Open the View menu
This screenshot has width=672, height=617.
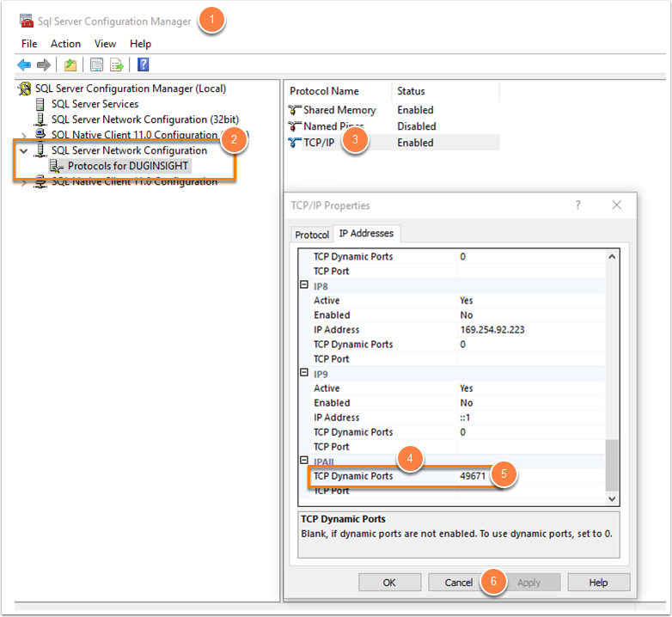click(105, 44)
